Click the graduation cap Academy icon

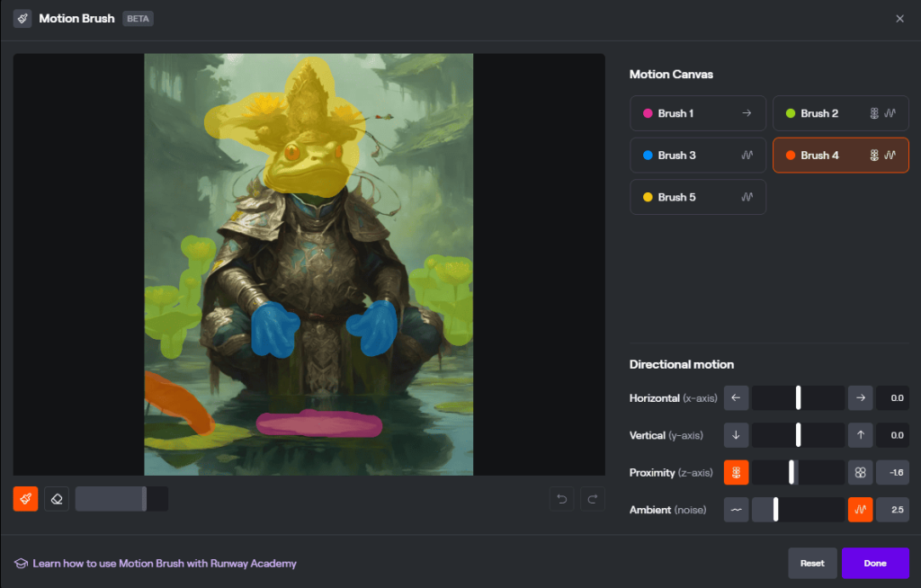[x=22, y=564]
